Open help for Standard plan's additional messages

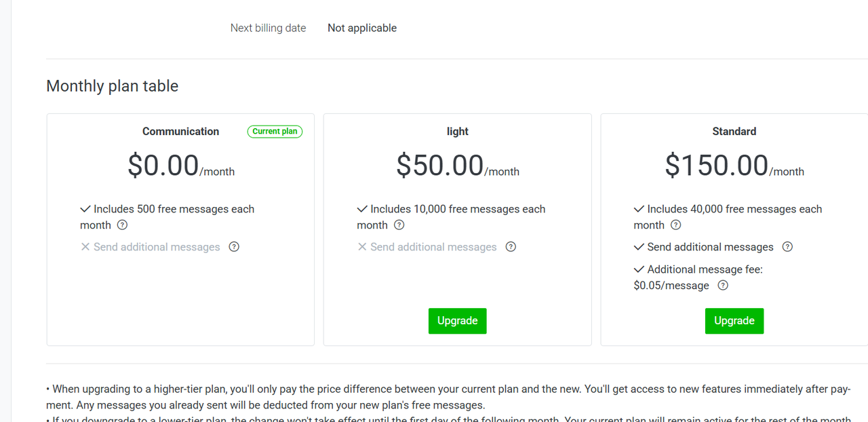pyautogui.click(x=787, y=247)
